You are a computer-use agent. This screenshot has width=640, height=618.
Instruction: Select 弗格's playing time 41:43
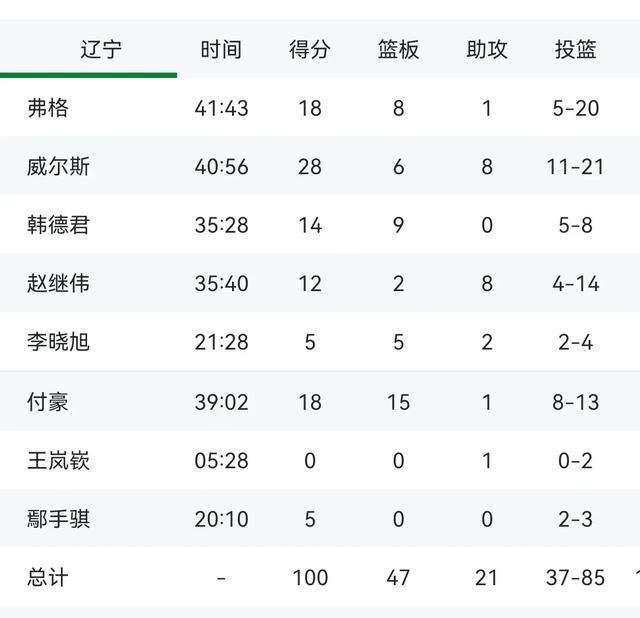click(221, 108)
